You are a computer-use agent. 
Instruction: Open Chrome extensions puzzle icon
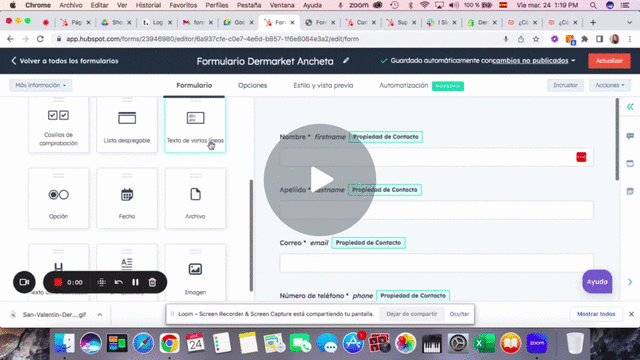pos(584,39)
